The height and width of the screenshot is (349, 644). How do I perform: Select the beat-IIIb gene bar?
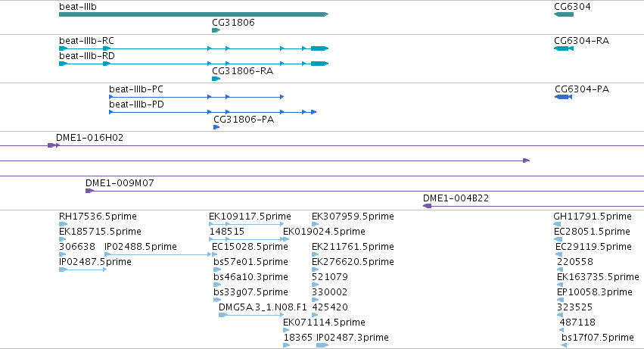pos(194,14)
